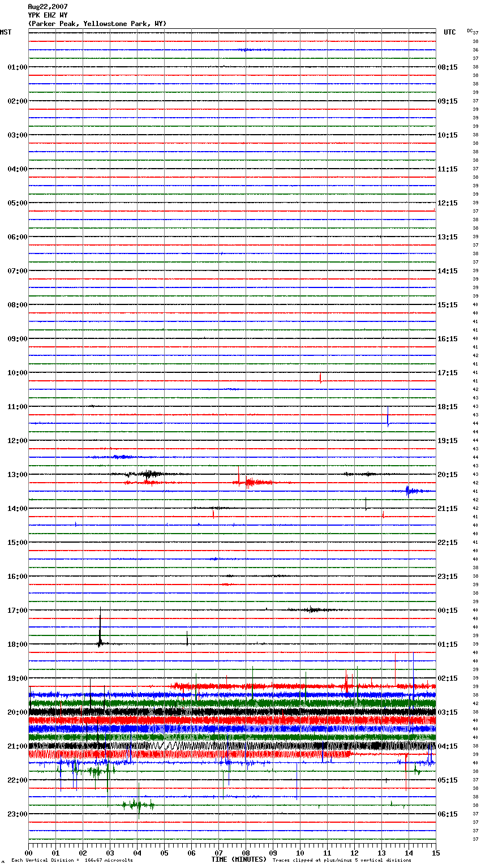
Task: Click the tall black spike just above 18:00
Action: [x=100, y=627]
